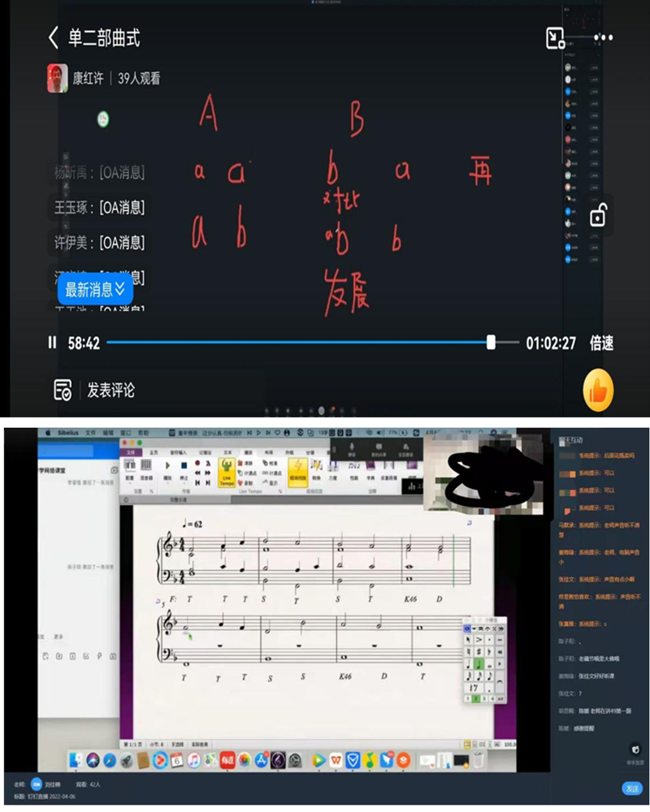
Task: Open WPS app in the dock
Action: click(x=335, y=760)
